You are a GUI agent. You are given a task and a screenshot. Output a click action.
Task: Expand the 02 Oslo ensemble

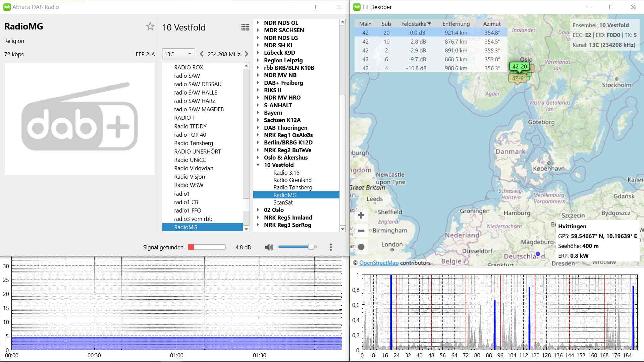(x=258, y=210)
